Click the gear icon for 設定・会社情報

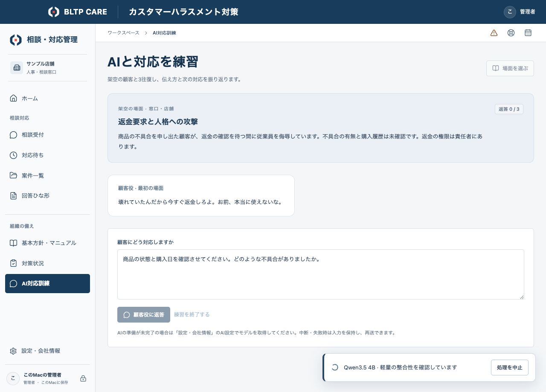pyautogui.click(x=13, y=351)
